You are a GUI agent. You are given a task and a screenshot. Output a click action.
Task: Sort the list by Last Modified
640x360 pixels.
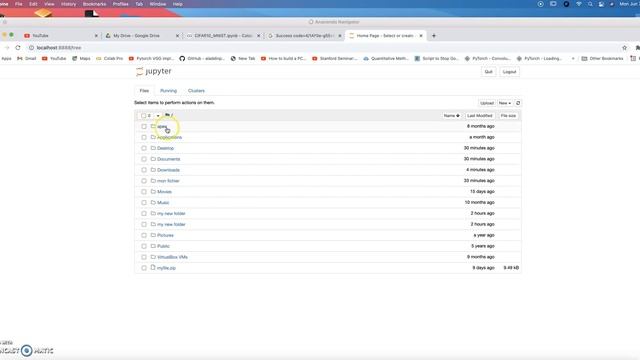point(480,116)
